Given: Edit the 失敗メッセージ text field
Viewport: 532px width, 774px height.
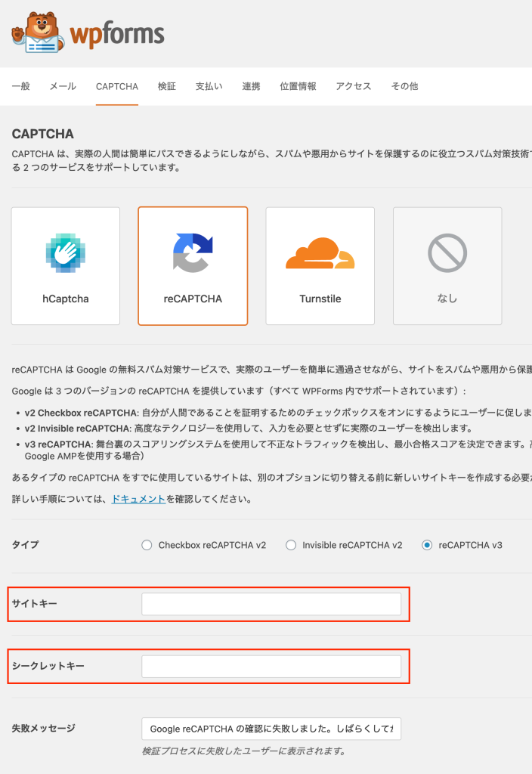Looking at the screenshot, I should [x=271, y=729].
